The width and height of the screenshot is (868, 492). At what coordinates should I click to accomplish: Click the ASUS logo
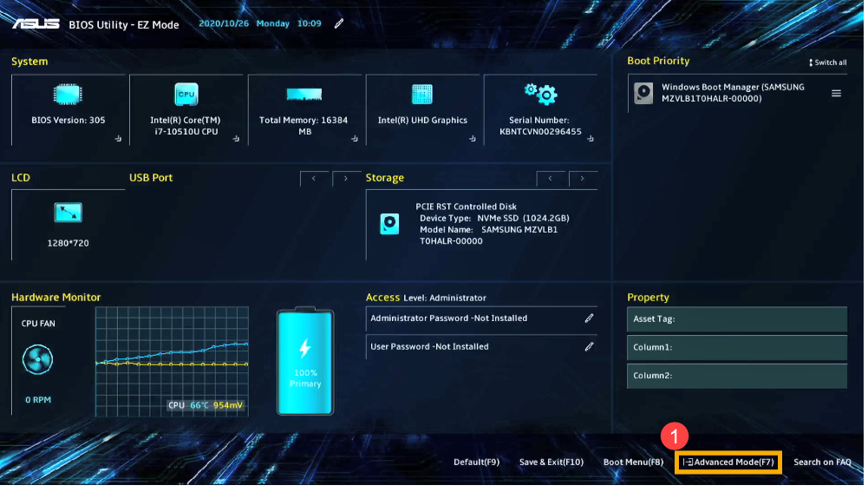[x=36, y=24]
